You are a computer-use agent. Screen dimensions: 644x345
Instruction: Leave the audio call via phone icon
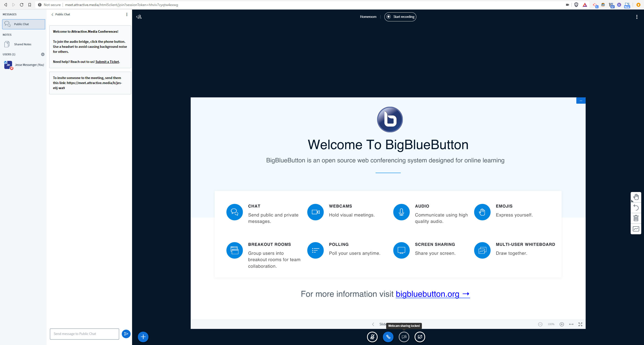click(388, 337)
